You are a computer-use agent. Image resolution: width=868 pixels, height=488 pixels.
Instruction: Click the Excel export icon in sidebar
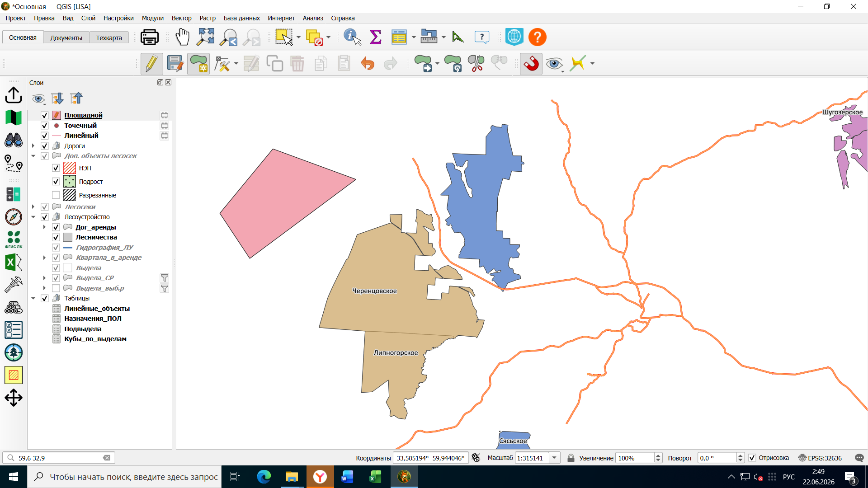(x=14, y=262)
